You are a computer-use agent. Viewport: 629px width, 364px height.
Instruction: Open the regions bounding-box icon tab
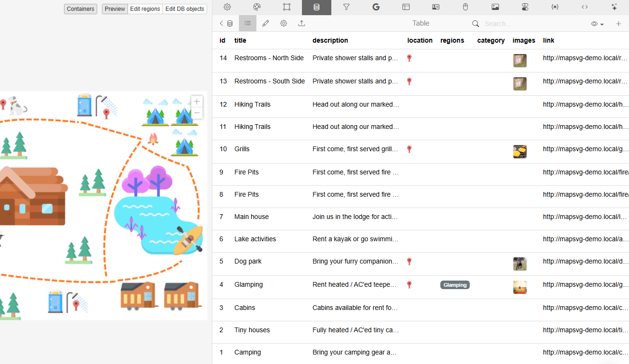(x=287, y=7)
